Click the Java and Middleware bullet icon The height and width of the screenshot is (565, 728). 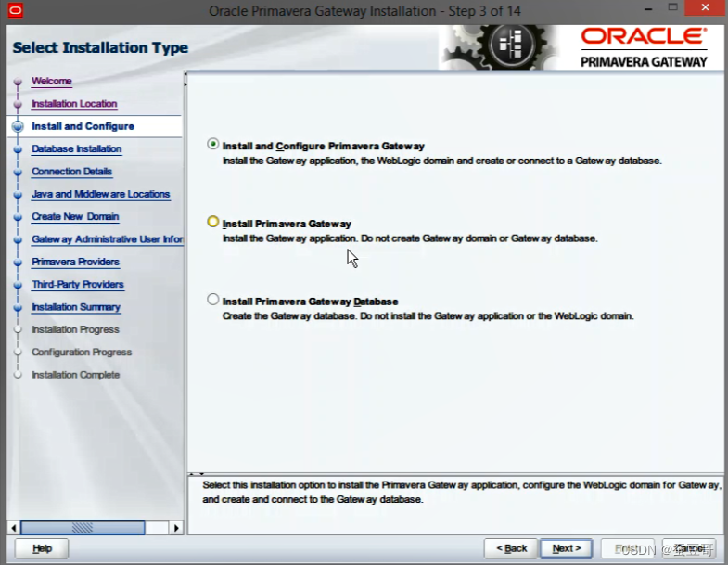[18, 195]
